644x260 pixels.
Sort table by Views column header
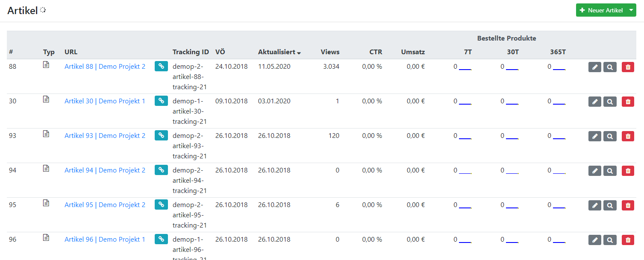(x=330, y=52)
